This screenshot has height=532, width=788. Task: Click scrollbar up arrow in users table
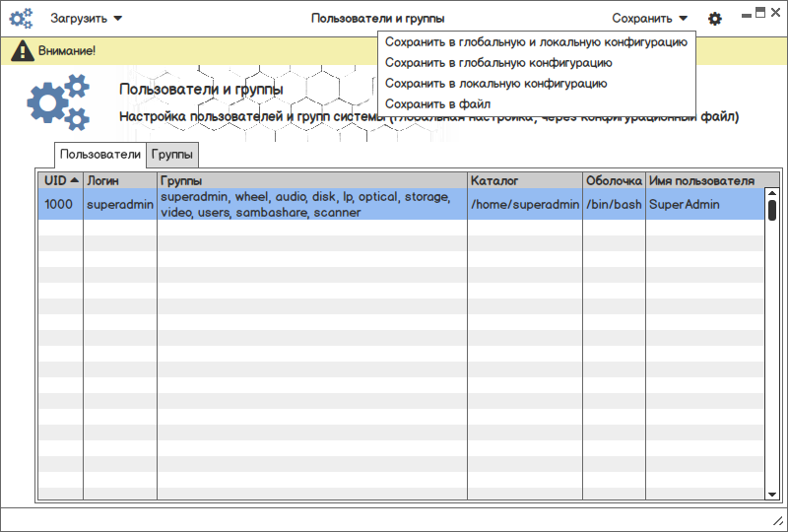tap(772, 193)
